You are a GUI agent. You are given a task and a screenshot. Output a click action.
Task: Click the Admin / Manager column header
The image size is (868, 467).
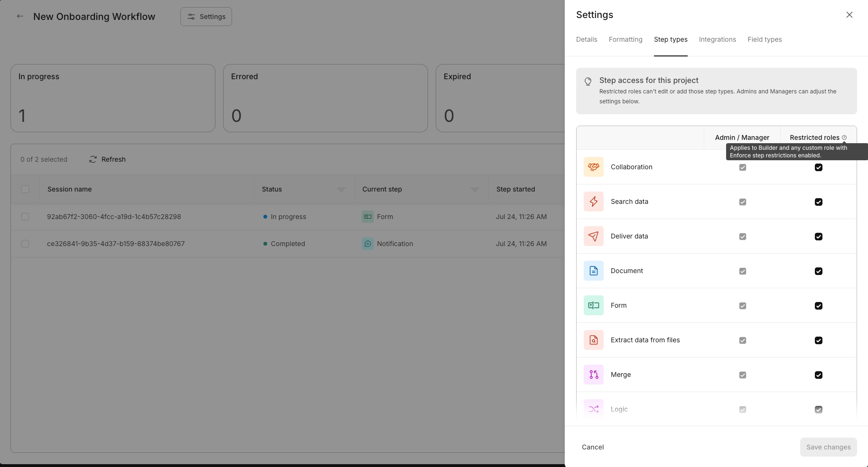[x=742, y=137]
